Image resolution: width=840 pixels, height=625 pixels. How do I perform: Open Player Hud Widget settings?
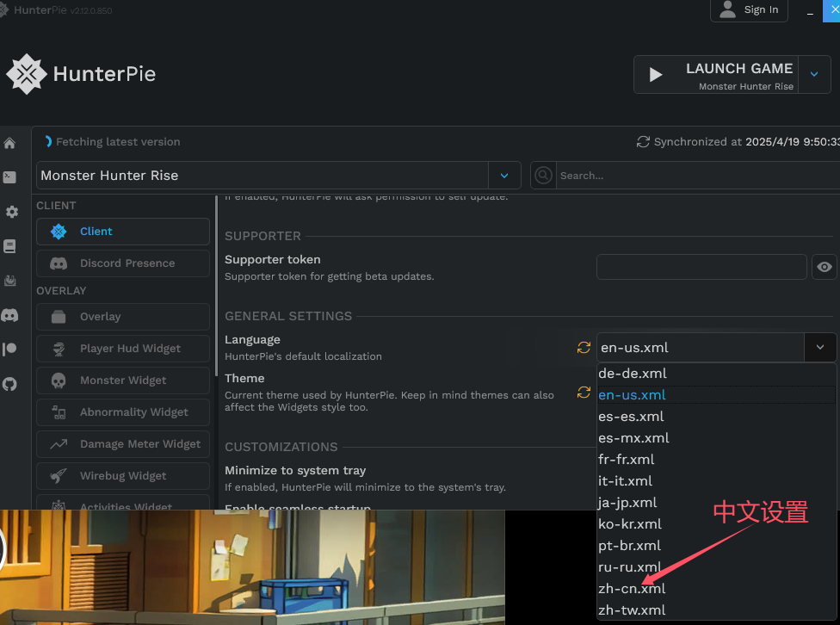123,349
